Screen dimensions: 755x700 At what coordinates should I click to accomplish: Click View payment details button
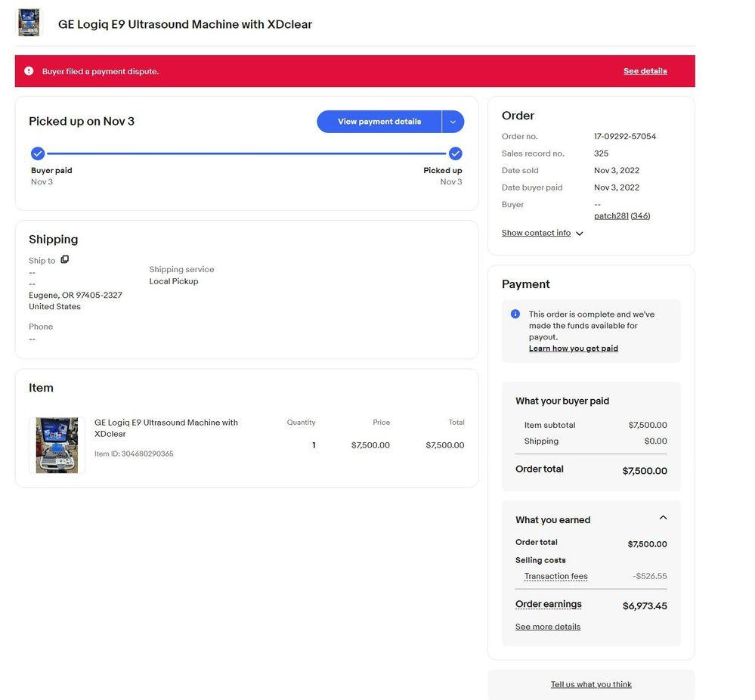coord(379,122)
